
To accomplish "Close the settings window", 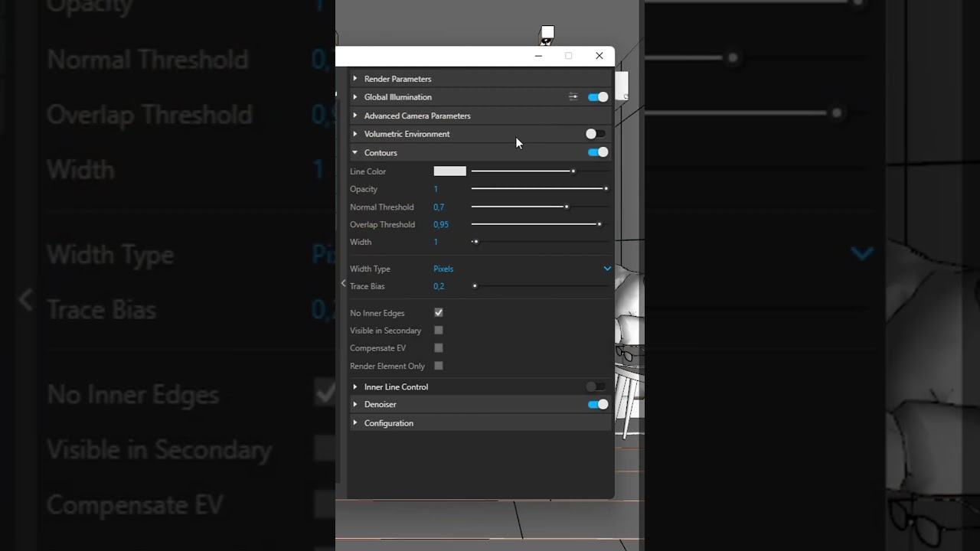I will (599, 56).
